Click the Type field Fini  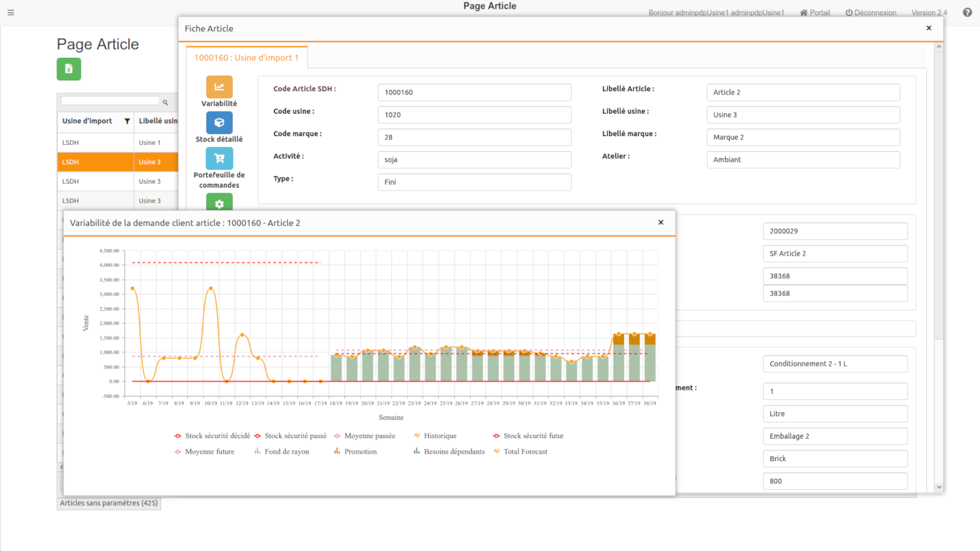tap(474, 182)
